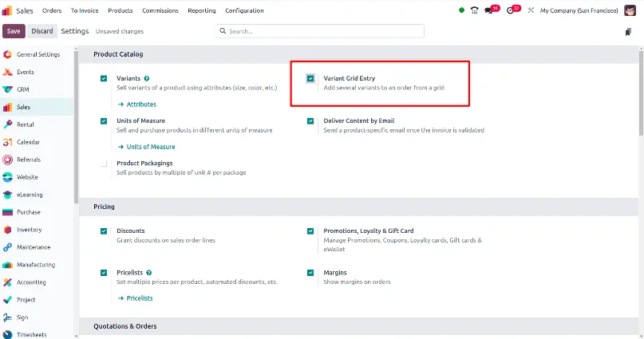This screenshot has width=644, height=339.
Task: Select the Calendar icon in the sidebar
Action: [7, 142]
